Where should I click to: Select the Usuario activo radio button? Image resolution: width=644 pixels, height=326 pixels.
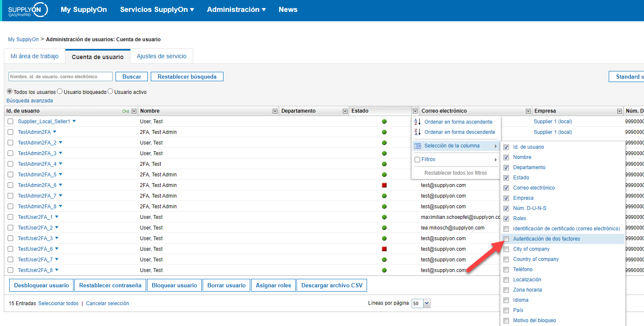coord(110,91)
